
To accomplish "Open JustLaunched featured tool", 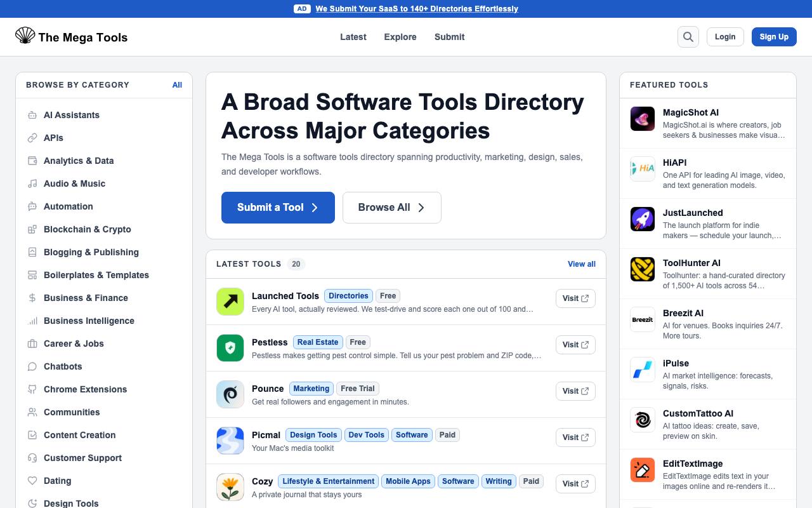I will pos(708,224).
